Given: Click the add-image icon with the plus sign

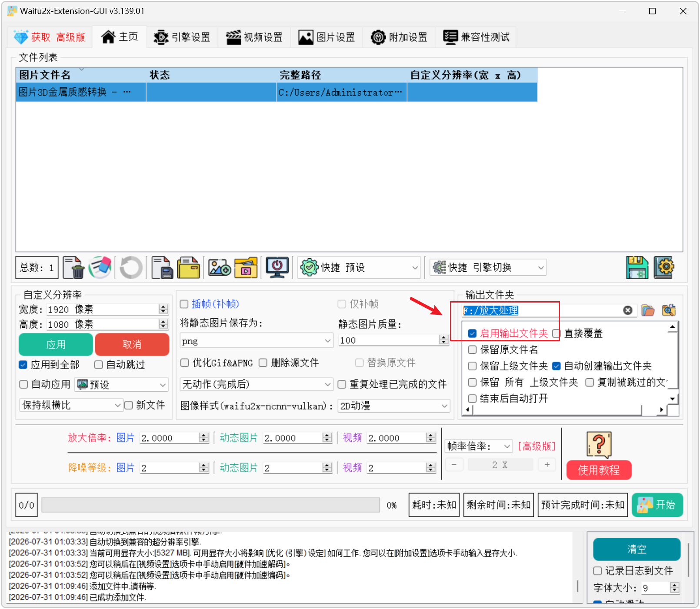Looking at the screenshot, I should 220,267.
